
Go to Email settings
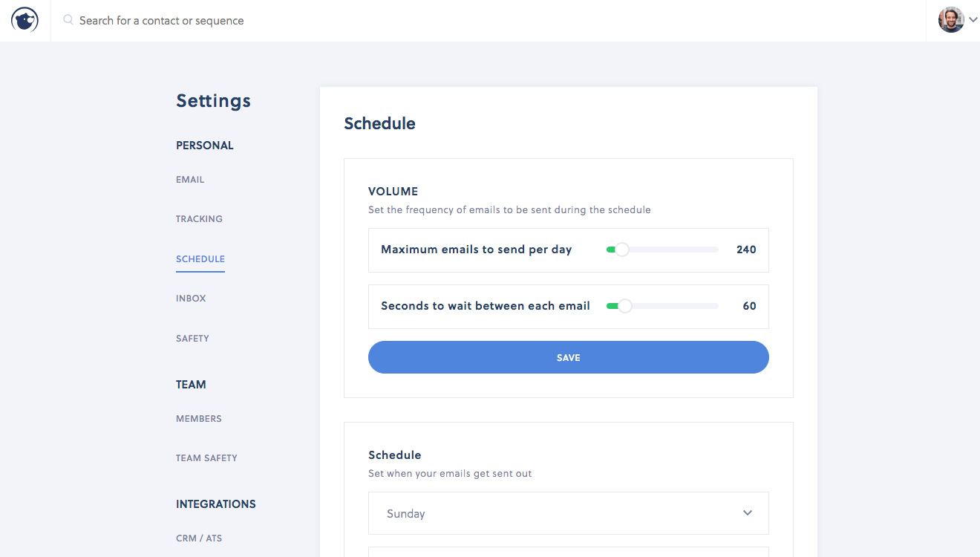(x=190, y=180)
